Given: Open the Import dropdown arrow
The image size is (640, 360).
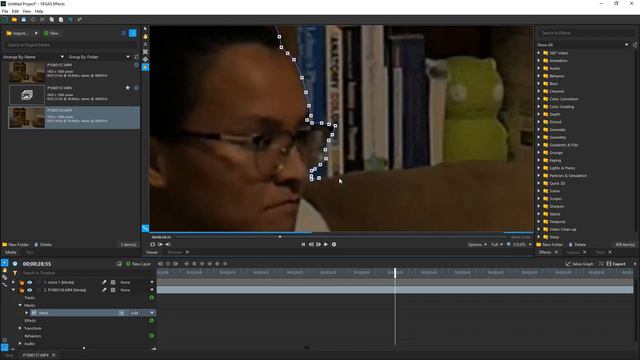Looking at the screenshot, I should (x=36, y=33).
